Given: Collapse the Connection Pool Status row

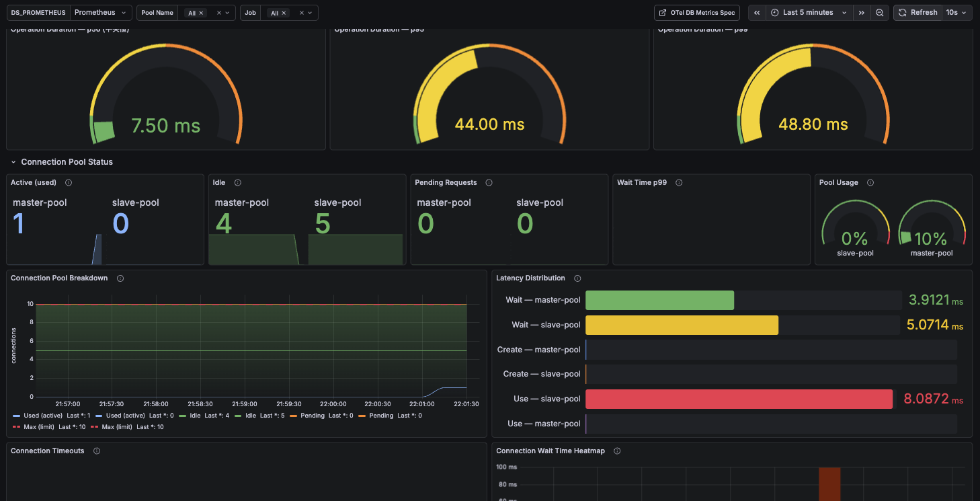Looking at the screenshot, I should 15,161.
